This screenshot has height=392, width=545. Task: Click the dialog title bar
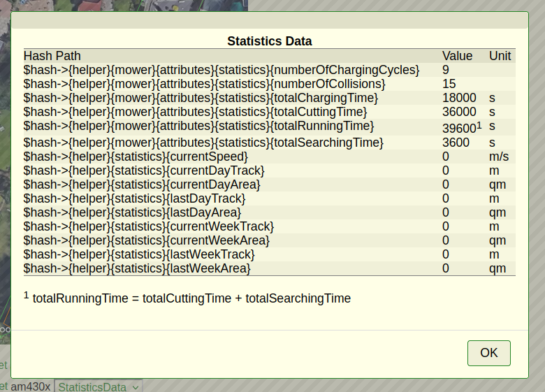[x=270, y=20]
